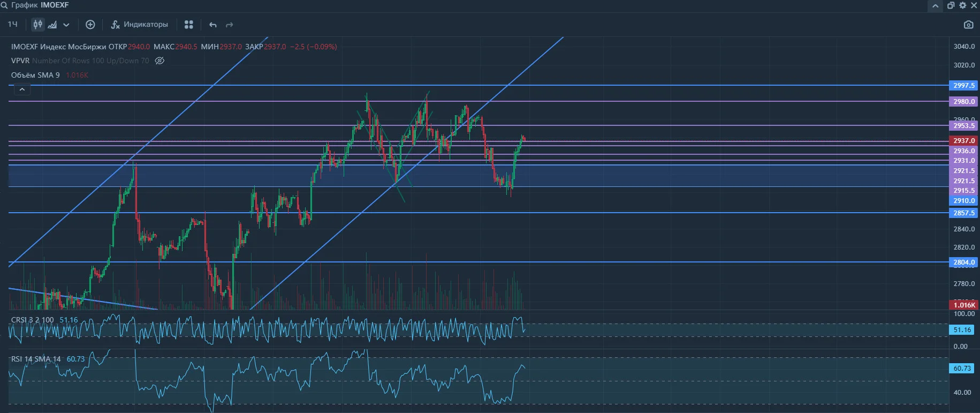Open the Индикаторы menu
The height and width of the screenshot is (413, 980).
click(x=140, y=25)
